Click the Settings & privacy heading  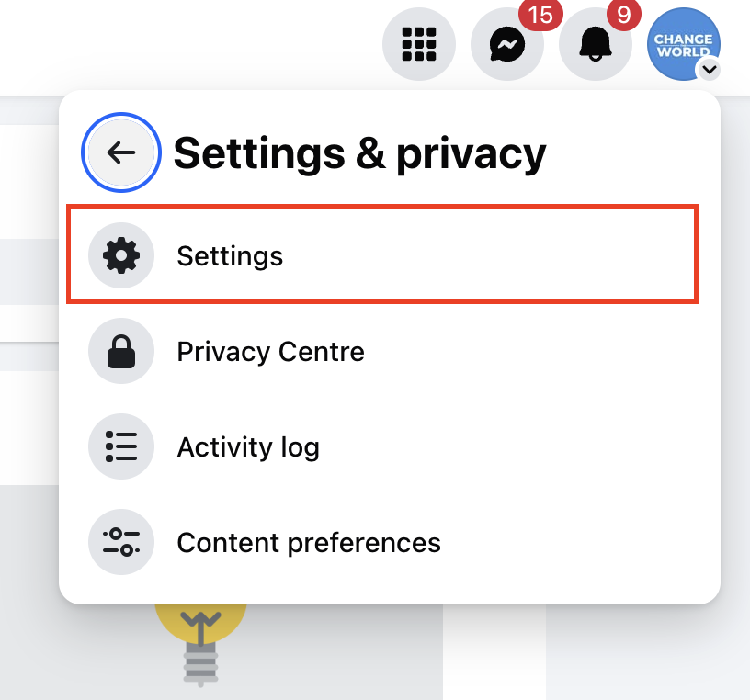tap(359, 153)
